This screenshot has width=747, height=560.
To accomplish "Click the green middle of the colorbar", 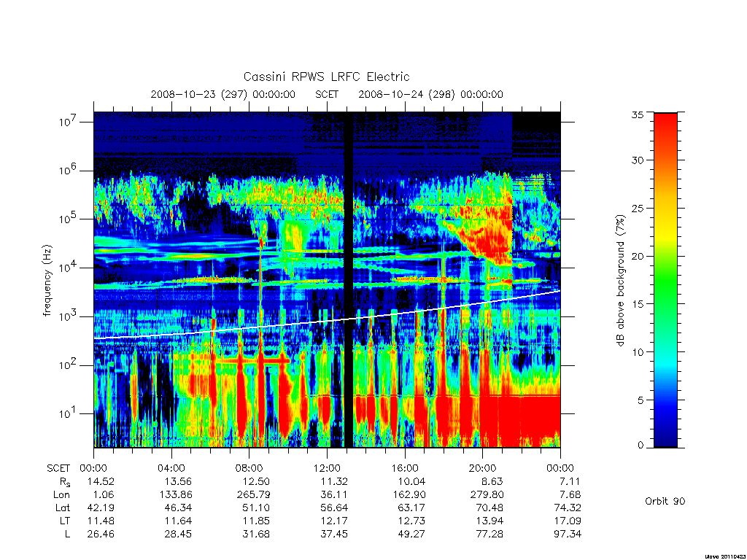I will click(x=665, y=281).
